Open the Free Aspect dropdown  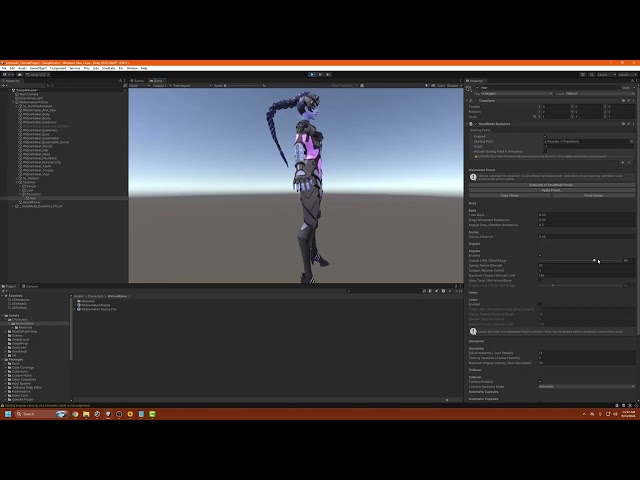192,86
